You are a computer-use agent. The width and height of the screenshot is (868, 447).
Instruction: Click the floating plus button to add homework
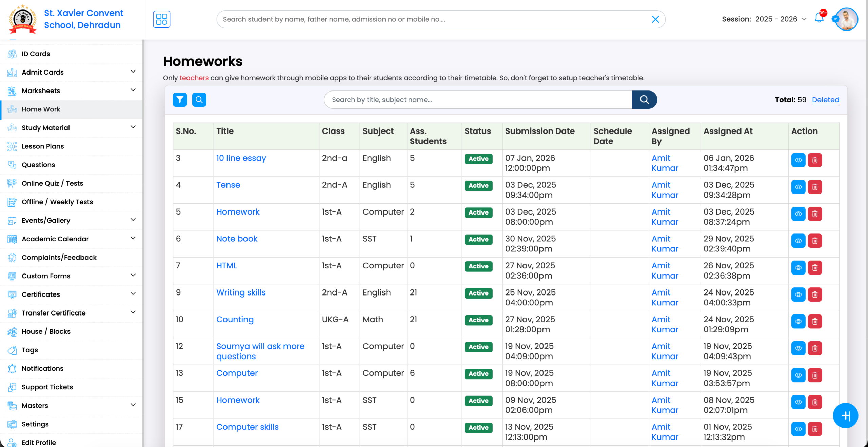[846, 415]
